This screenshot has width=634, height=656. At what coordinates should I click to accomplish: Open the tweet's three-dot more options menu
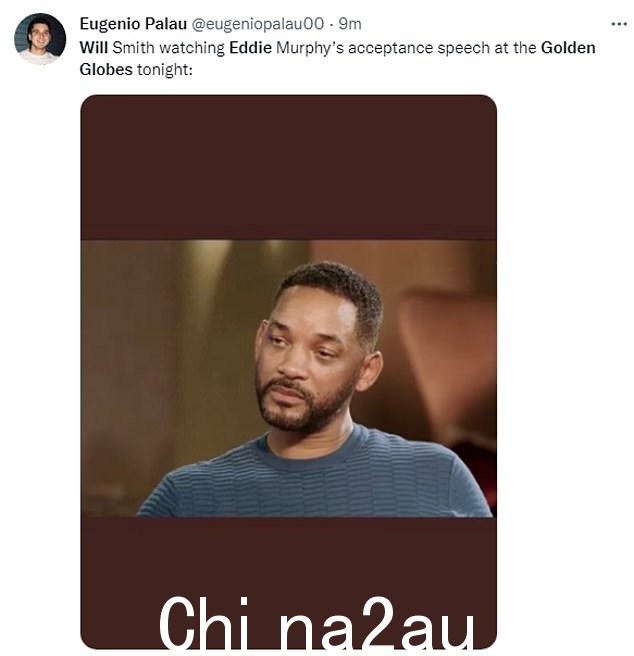[x=619, y=24]
